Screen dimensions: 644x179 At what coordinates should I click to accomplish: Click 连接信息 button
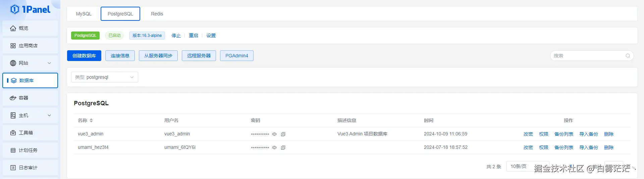pos(120,56)
